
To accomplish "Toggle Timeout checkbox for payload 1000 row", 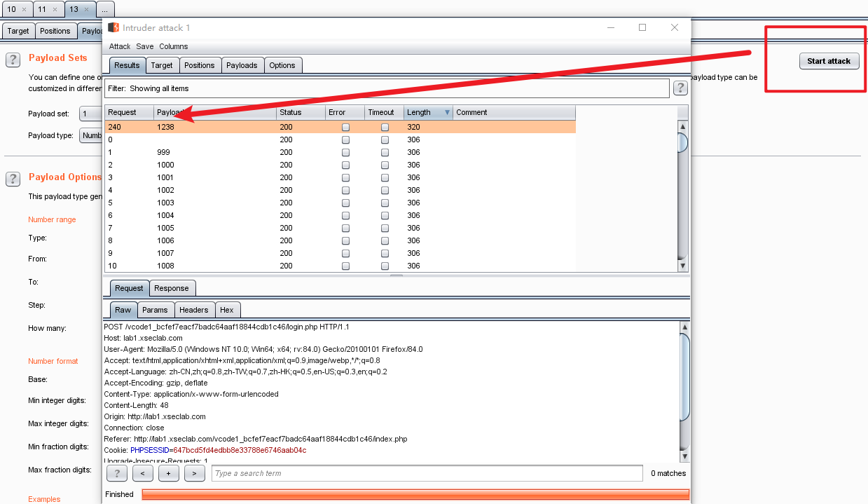I will (x=385, y=165).
